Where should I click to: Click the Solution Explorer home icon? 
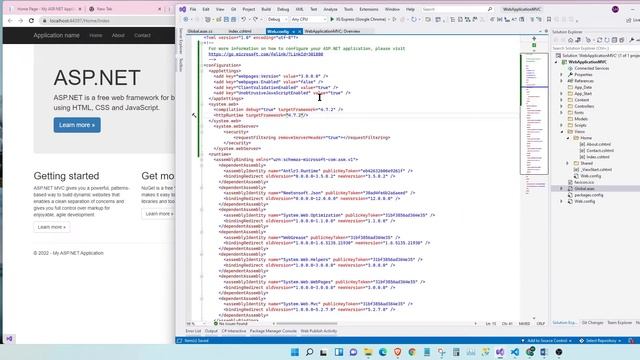pyautogui.click(x=571, y=40)
